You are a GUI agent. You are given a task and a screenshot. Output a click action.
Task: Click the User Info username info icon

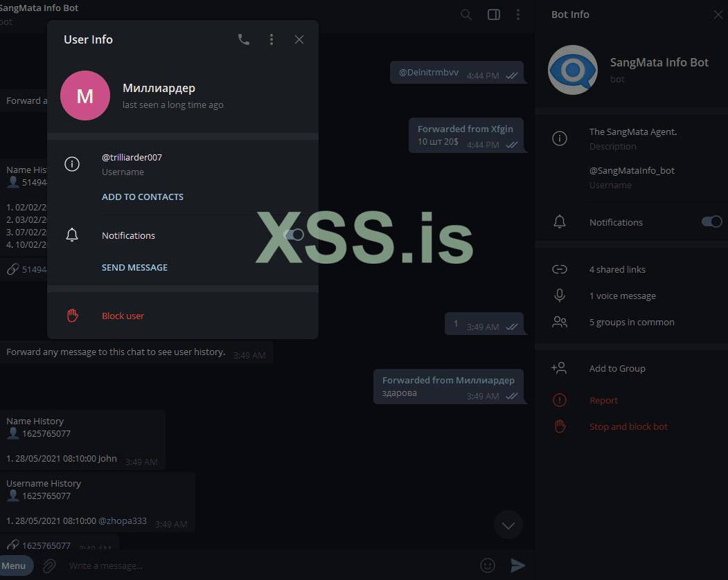click(x=72, y=164)
